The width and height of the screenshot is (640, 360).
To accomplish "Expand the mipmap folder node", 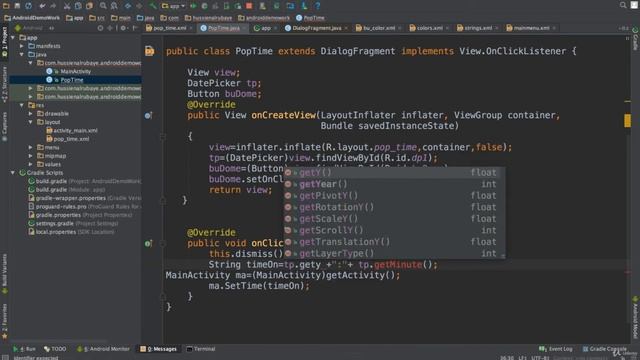I will click(31, 156).
